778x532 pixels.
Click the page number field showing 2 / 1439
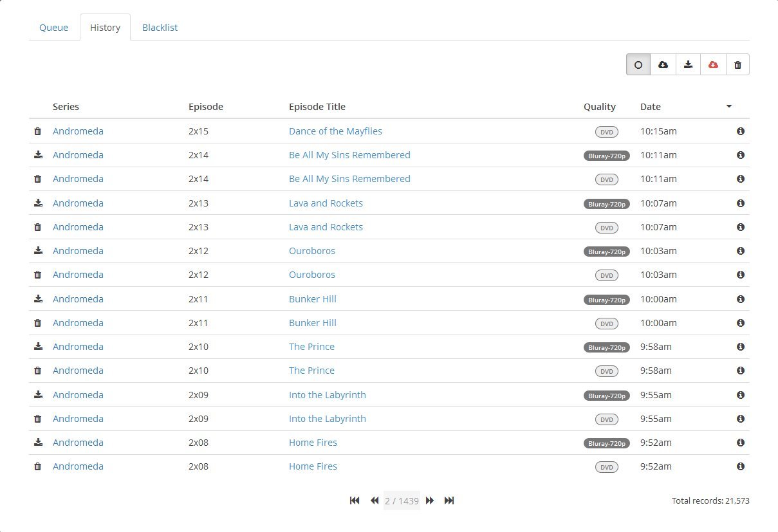pos(402,500)
